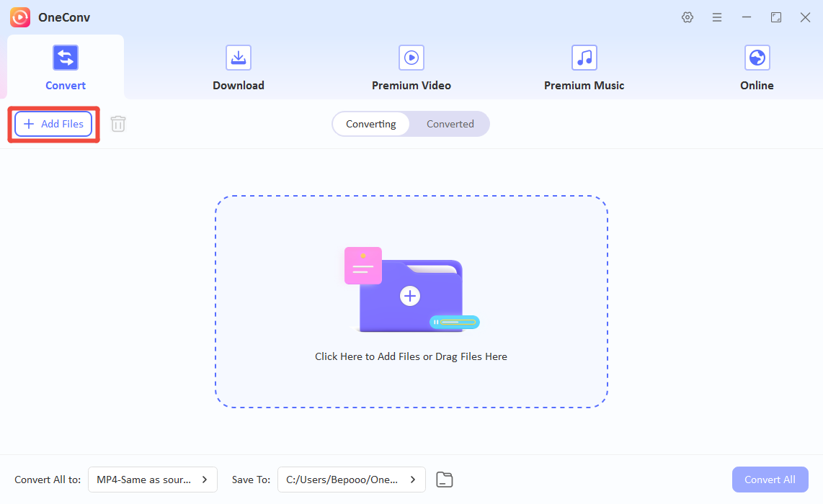The width and height of the screenshot is (823, 504).
Task: Click the Convert All button
Action: (x=770, y=480)
